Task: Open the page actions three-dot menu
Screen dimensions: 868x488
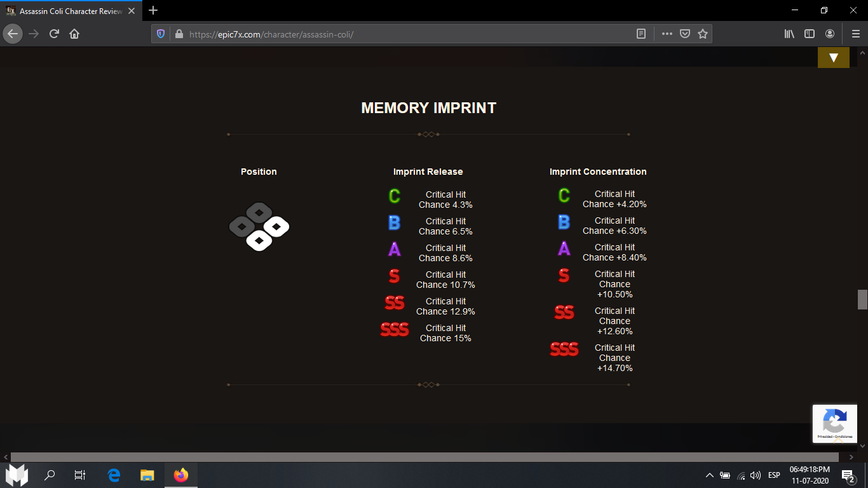Action: pos(667,34)
